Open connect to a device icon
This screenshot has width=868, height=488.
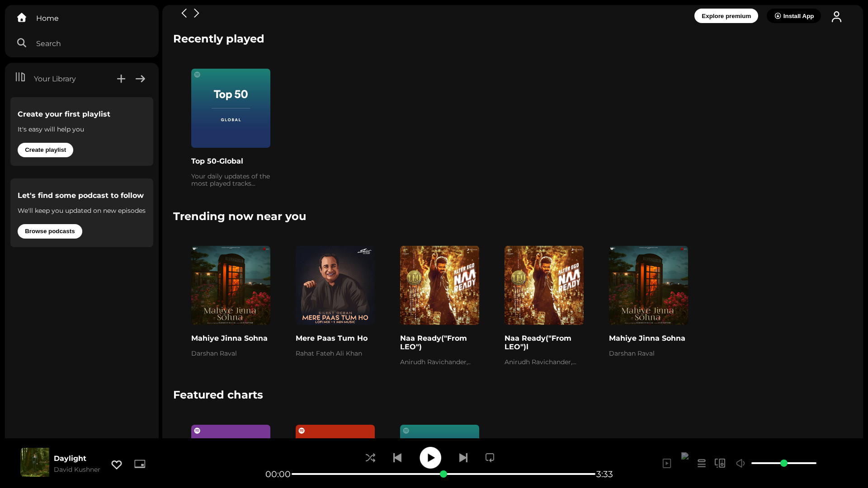pyautogui.click(x=720, y=463)
